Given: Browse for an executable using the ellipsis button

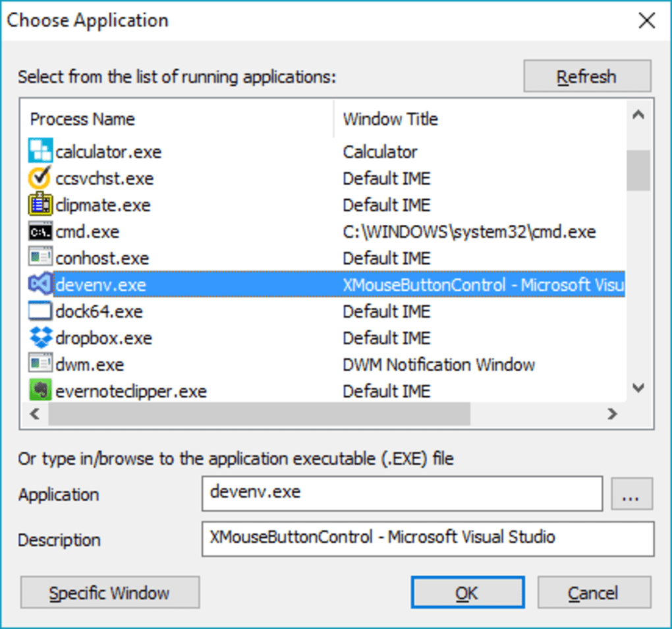Looking at the screenshot, I should point(632,494).
